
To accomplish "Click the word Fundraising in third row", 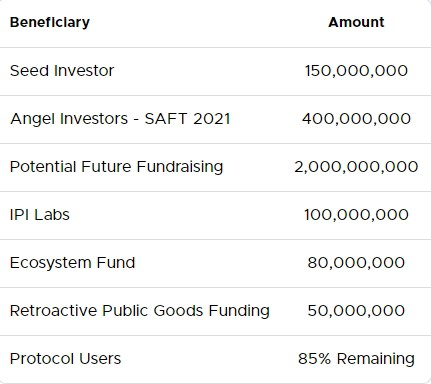I will pos(180,167).
